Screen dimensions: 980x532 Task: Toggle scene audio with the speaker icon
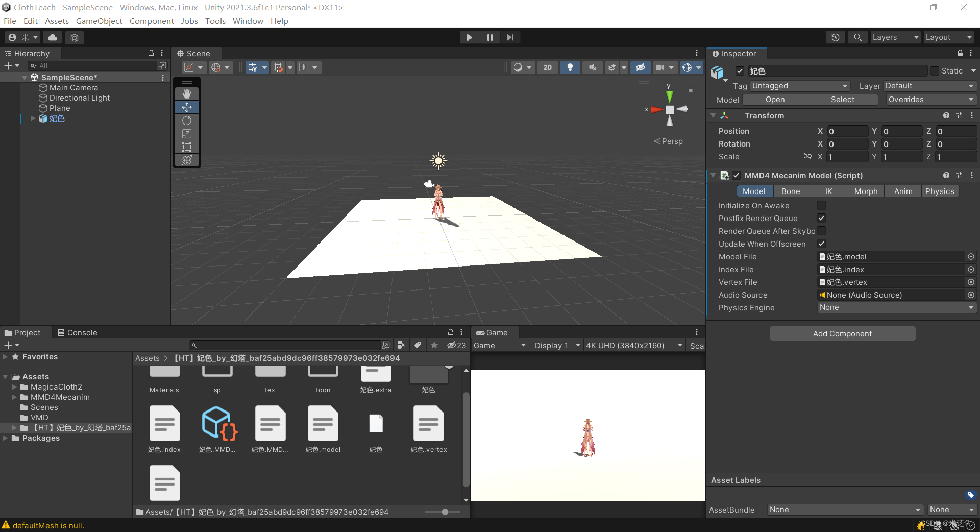point(592,67)
